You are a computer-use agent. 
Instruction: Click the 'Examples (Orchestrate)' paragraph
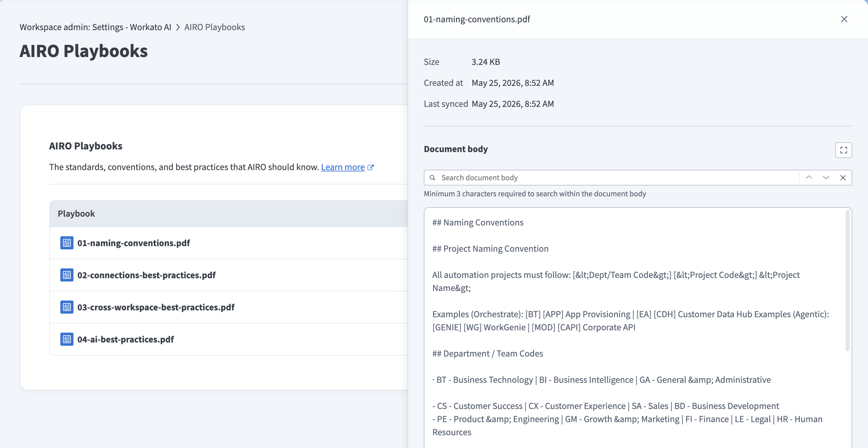click(x=630, y=321)
